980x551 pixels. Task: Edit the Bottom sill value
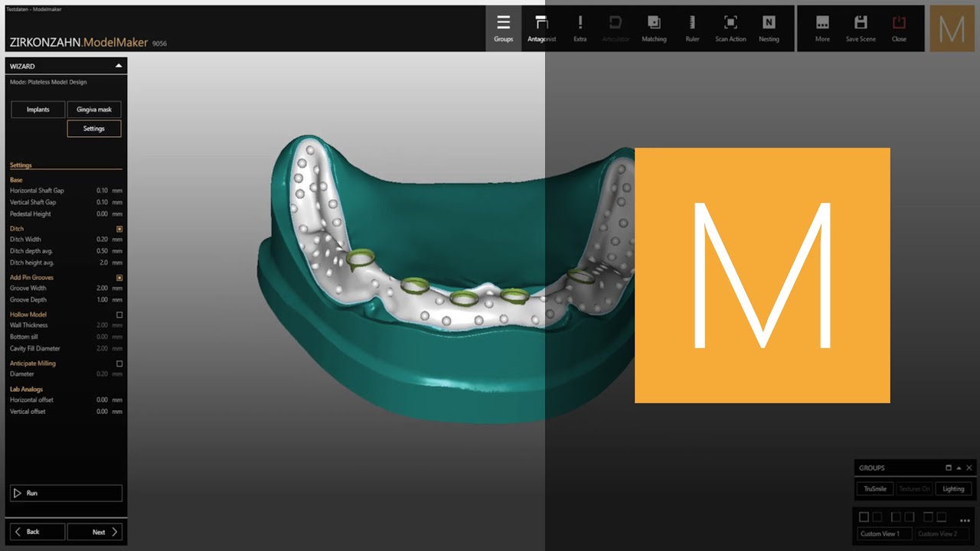click(x=102, y=337)
